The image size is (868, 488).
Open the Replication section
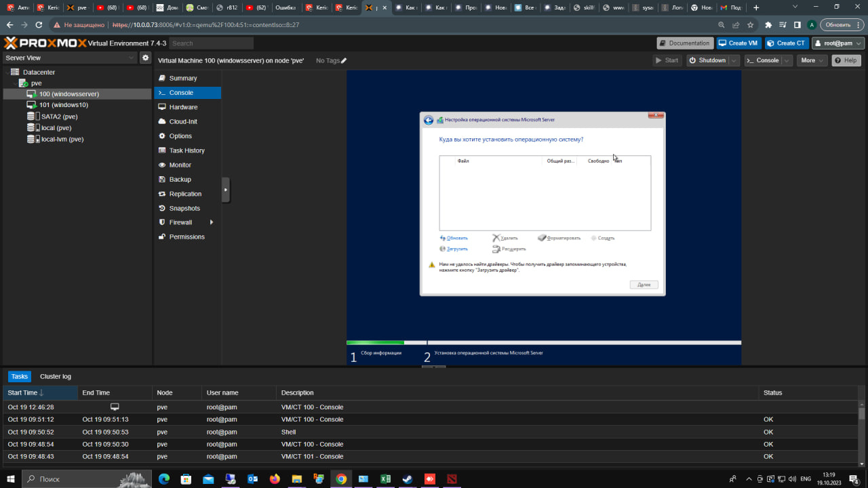[x=187, y=194]
